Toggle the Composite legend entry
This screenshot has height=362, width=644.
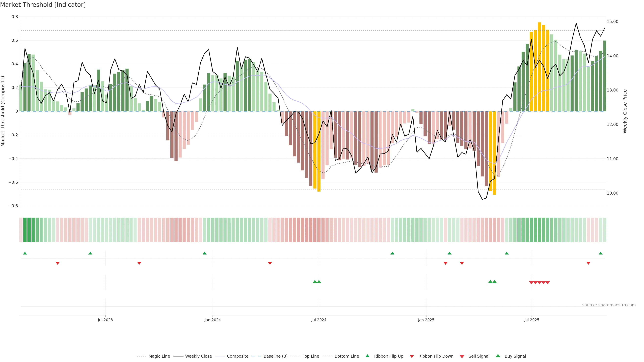tap(237, 356)
